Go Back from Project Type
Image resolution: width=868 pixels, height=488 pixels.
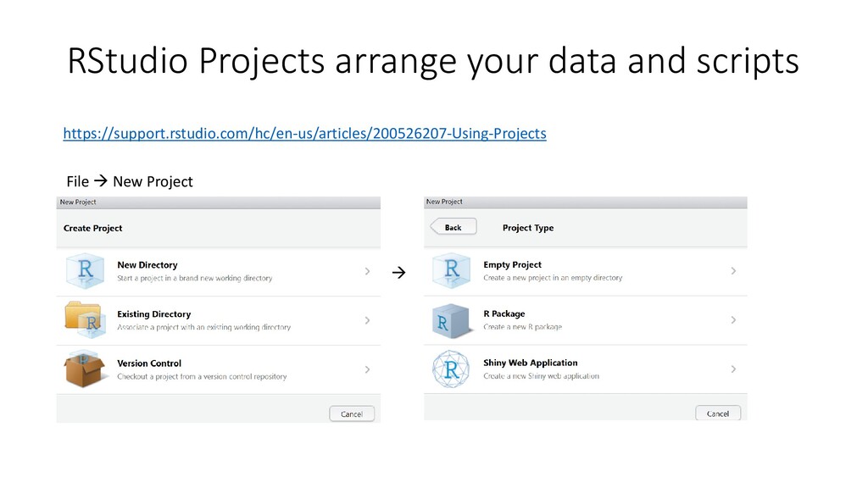click(x=453, y=227)
